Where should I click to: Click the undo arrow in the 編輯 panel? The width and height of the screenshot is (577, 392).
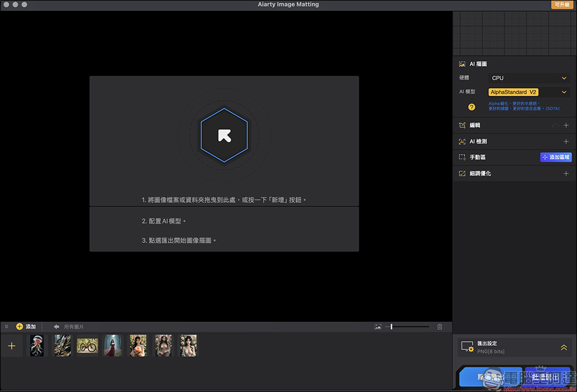point(555,125)
